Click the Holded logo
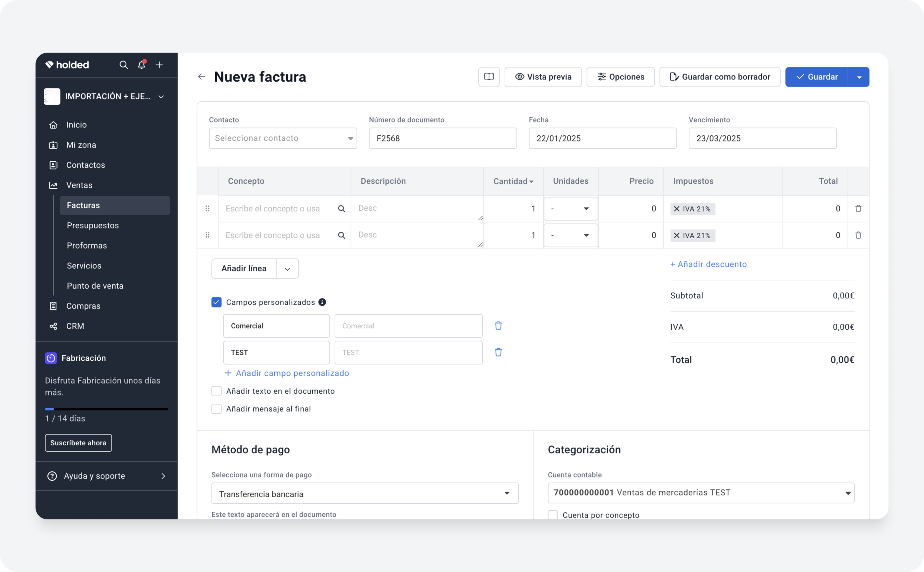This screenshot has width=924, height=572. (67, 65)
